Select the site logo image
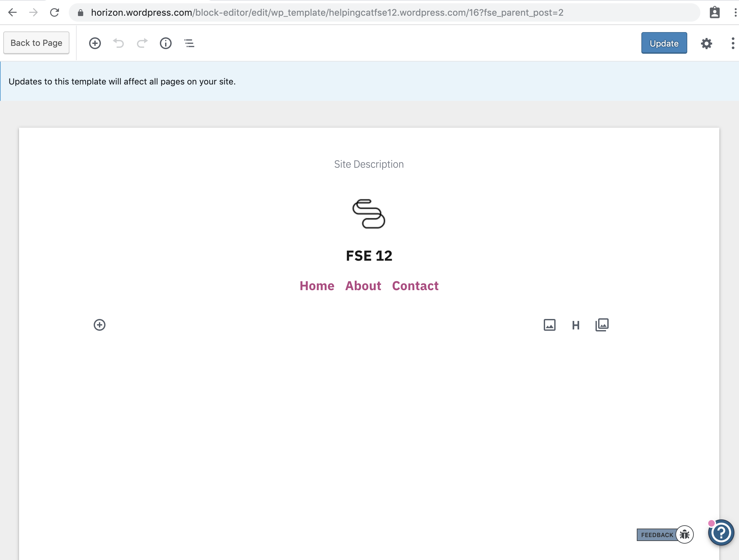 [x=369, y=214]
